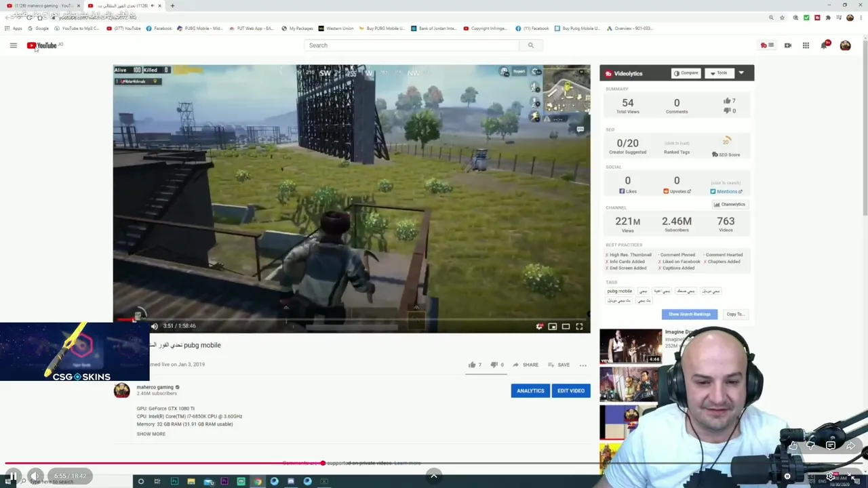Open the Google bookmark

pos(38,28)
